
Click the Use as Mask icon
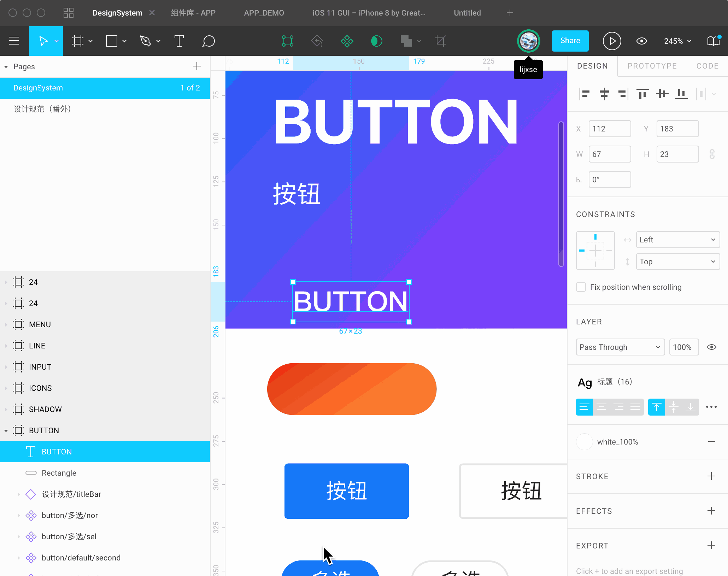pos(376,41)
